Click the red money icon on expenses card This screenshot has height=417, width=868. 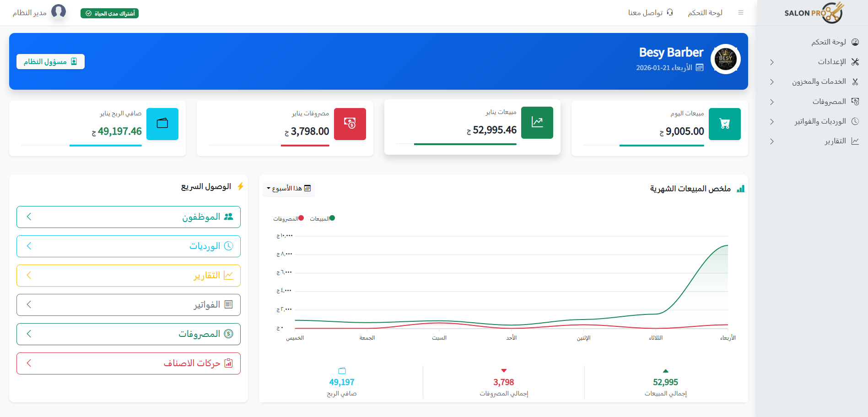[350, 124]
